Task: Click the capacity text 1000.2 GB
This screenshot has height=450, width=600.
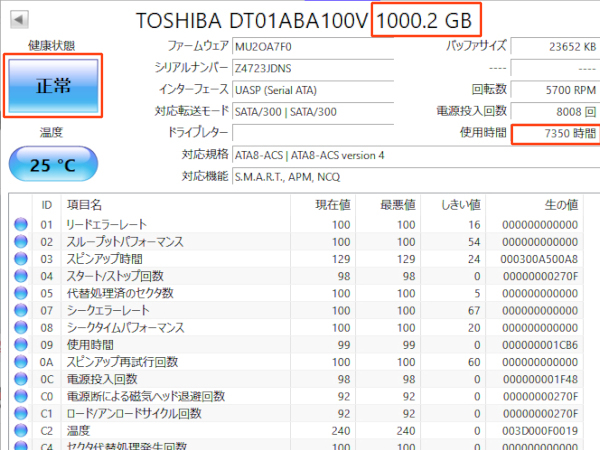Action: coord(424,20)
